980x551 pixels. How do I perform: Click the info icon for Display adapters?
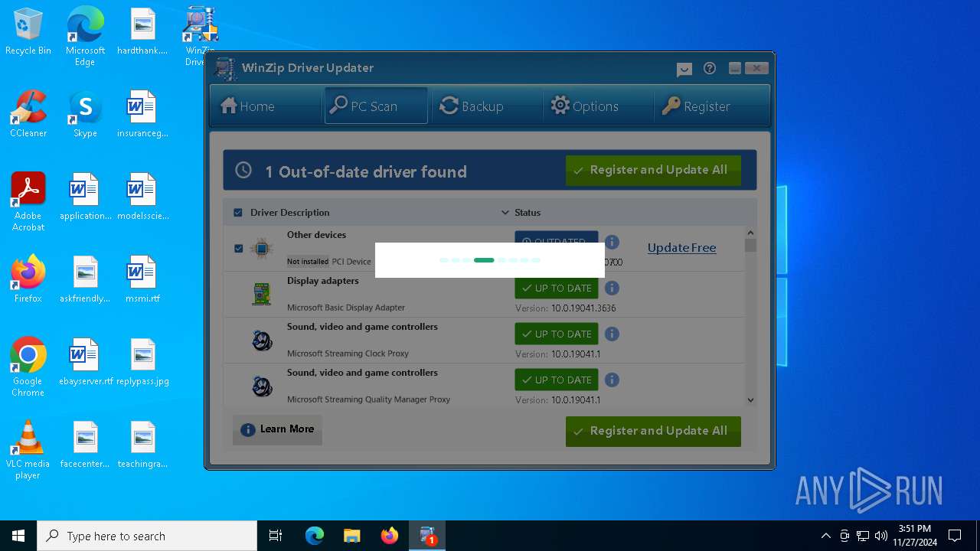[x=612, y=289]
